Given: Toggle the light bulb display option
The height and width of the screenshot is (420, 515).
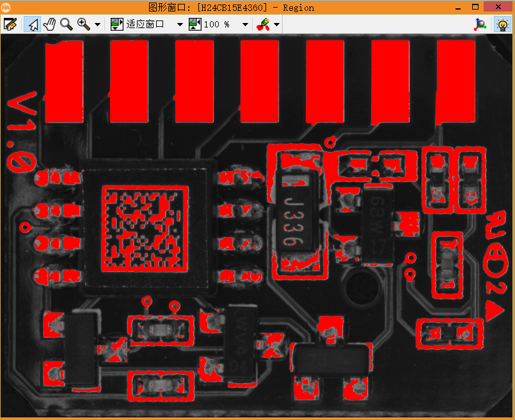Looking at the screenshot, I should point(503,24).
